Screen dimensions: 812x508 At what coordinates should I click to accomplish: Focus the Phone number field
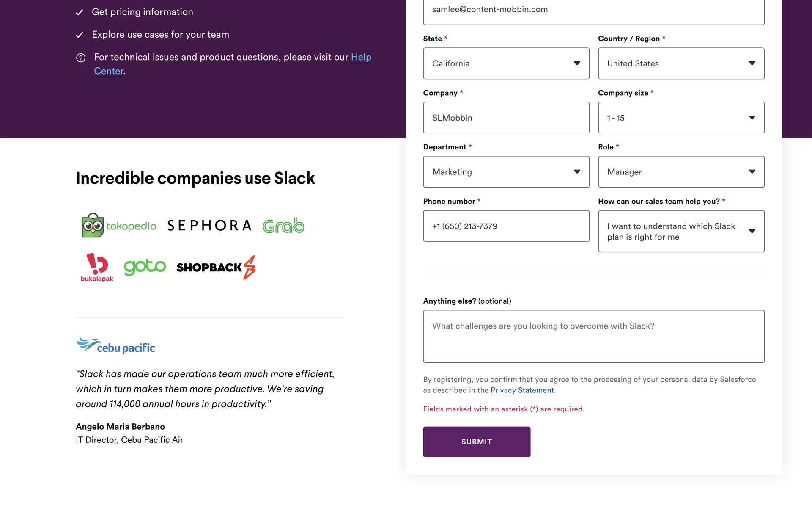click(506, 226)
